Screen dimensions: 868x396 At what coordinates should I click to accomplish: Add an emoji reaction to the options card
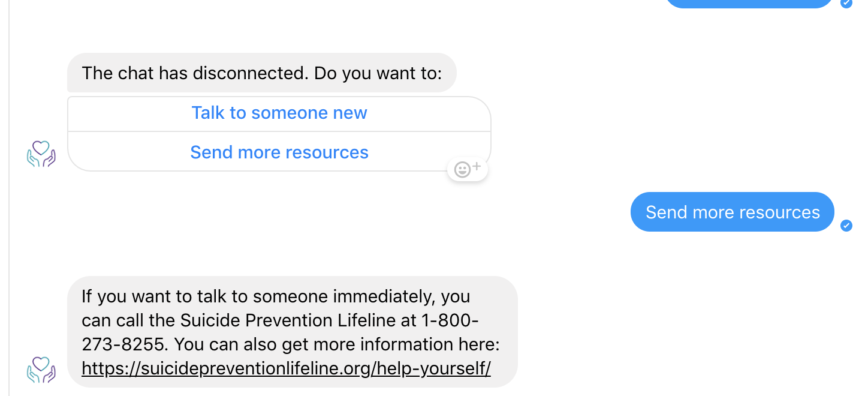point(467,170)
